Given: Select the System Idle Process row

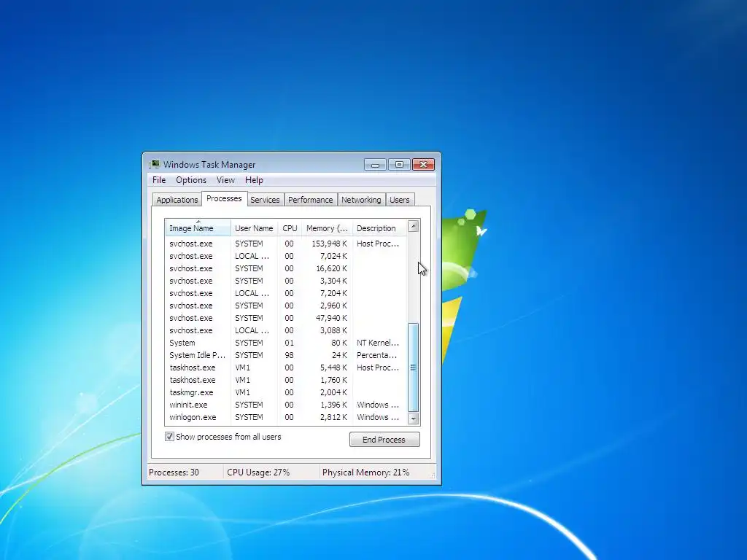Looking at the screenshot, I should coord(286,355).
